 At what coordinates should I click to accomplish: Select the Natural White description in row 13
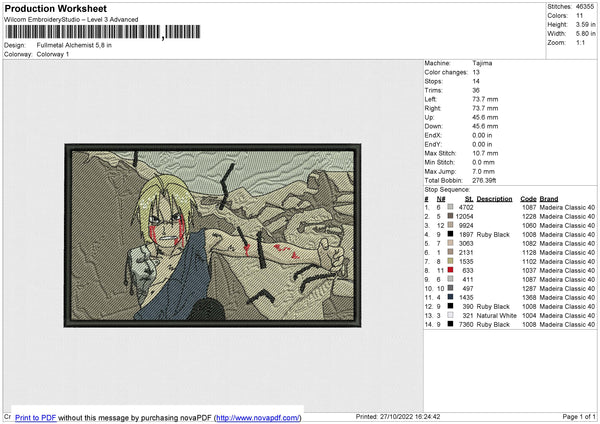tap(496, 315)
